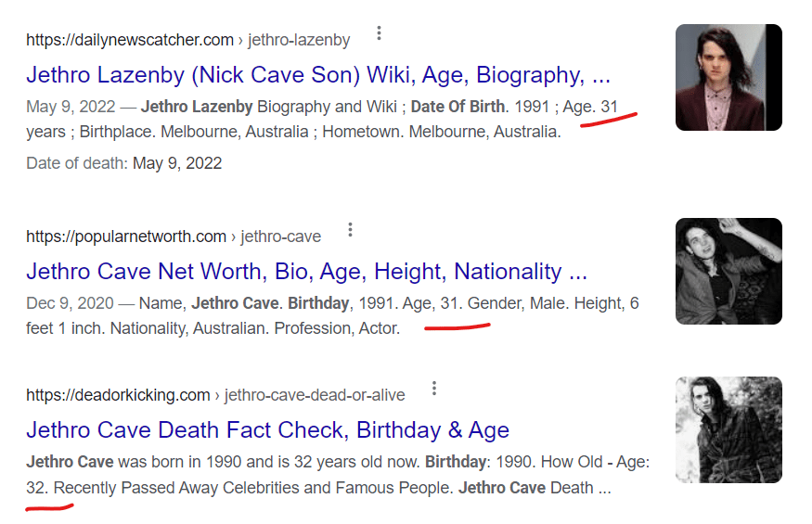Click the 'jethro-cave' breadcrumb after popularnetworth.com
The width and height of the screenshot is (812, 524).
[281, 236]
